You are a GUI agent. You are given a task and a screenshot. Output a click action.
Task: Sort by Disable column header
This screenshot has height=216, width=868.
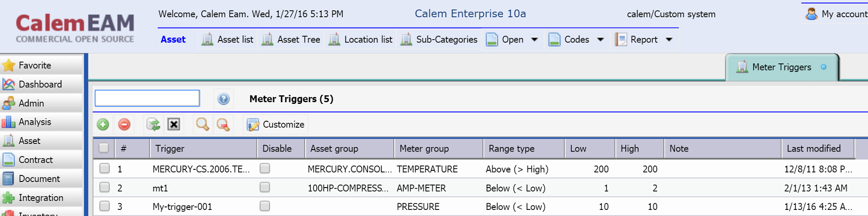281,149
